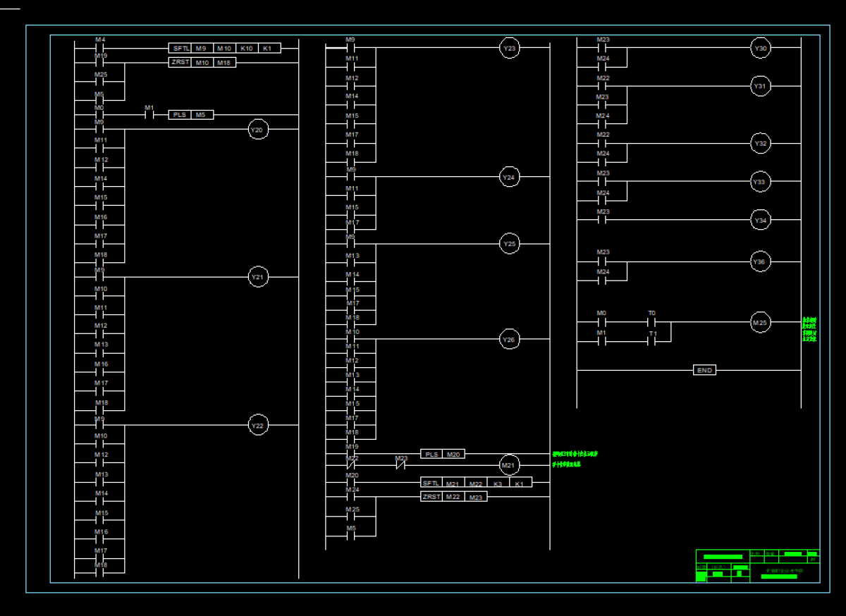Click the green title block
The width and height of the screenshot is (846, 616).
[x=757, y=566]
